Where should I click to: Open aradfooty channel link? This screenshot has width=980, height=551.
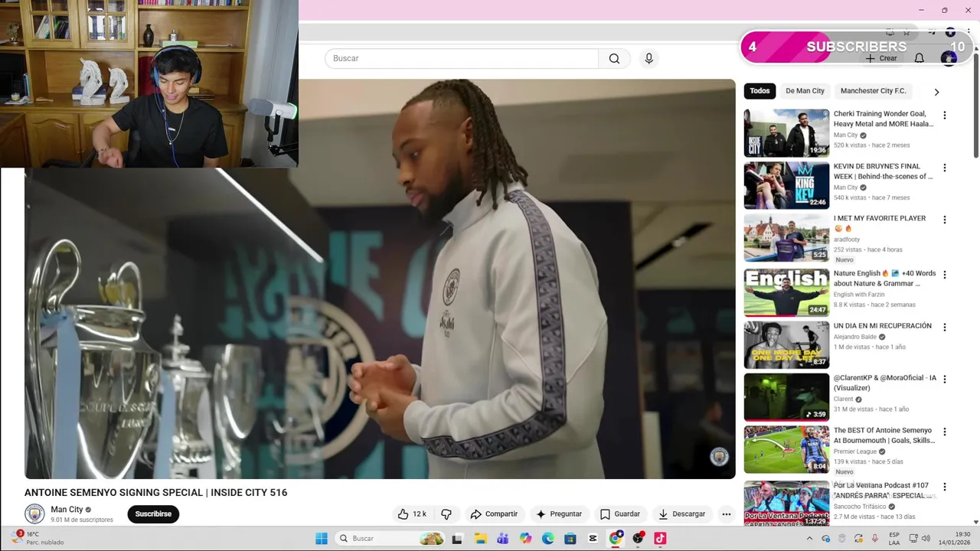[847, 240]
